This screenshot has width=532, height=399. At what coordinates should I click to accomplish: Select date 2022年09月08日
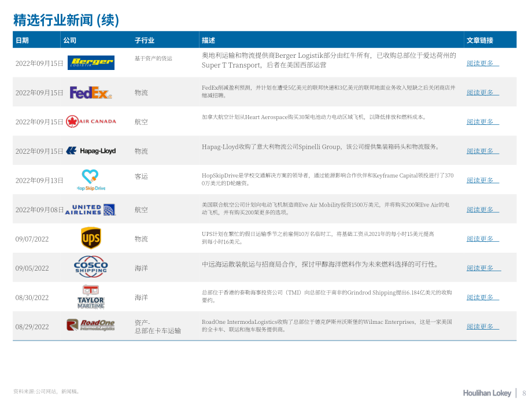point(39,210)
